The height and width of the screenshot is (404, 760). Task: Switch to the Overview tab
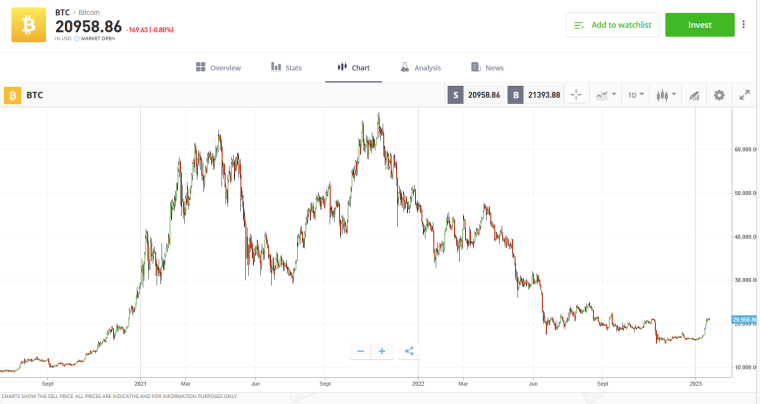218,68
